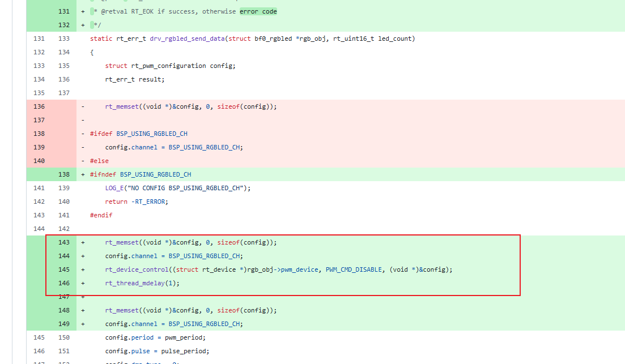The image size is (625, 364).
Task: Click the config.pulse = pulse_period line
Action: tap(157, 351)
